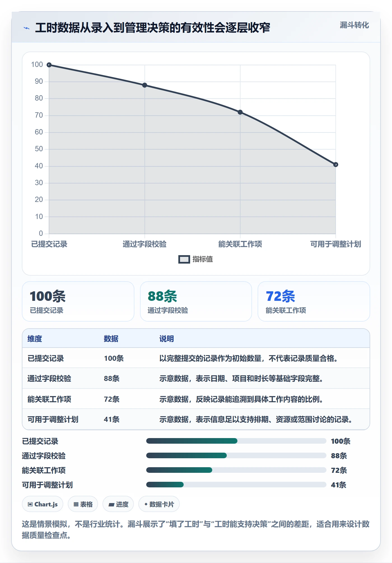Click the 可用于调整计划 x-axis label
The image size is (392, 563).
336,244
